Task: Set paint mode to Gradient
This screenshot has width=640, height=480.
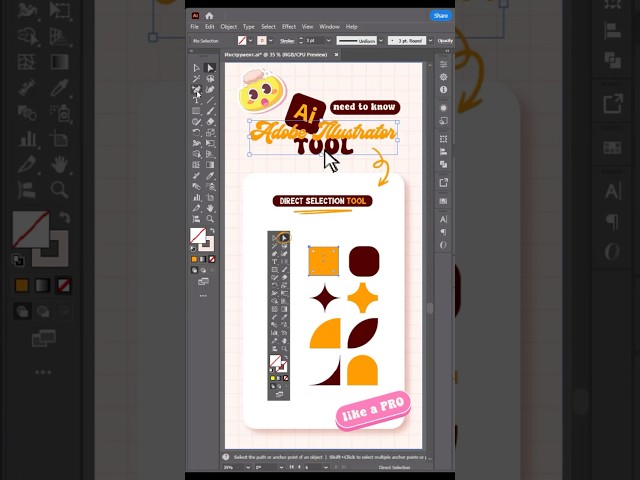Action: click(203, 259)
